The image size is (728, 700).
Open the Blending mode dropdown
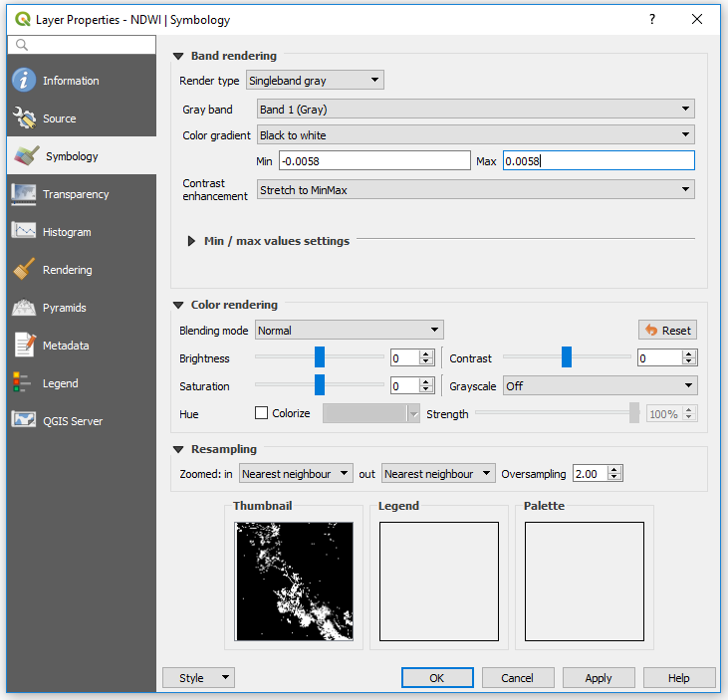(x=349, y=331)
